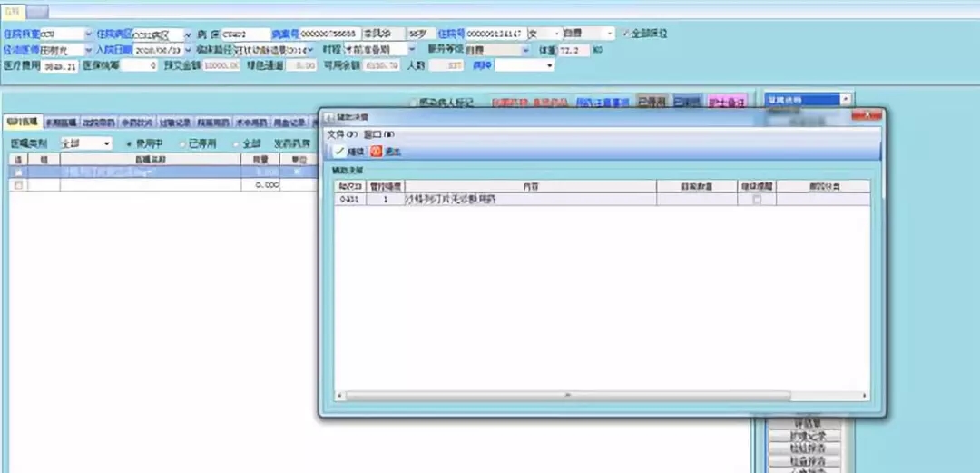Tick the 继续提醒 checkbox in row 0431

coord(757,199)
